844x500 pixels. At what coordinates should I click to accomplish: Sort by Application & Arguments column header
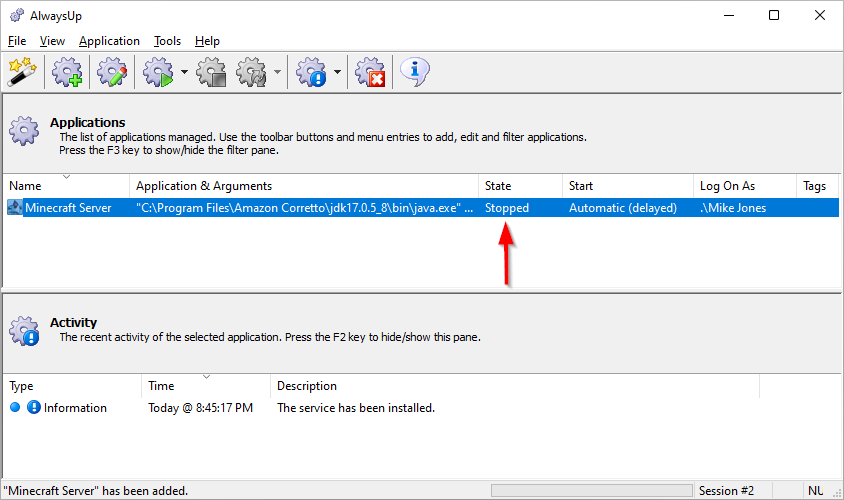pyautogui.click(x=304, y=186)
